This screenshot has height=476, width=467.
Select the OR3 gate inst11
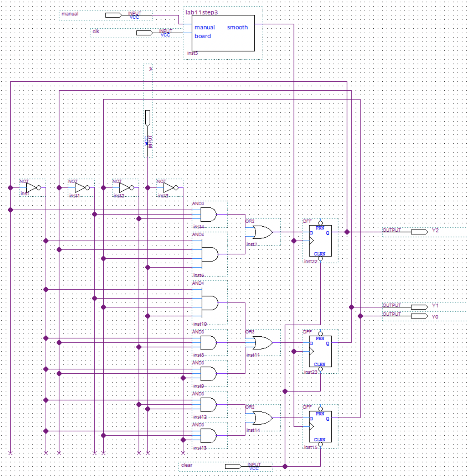pyautogui.click(x=262, y=343)
